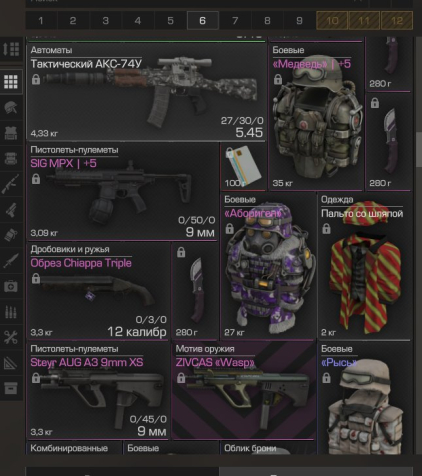
Task: Filter by storage box icon in sidebar
Action: coord(11,388)
